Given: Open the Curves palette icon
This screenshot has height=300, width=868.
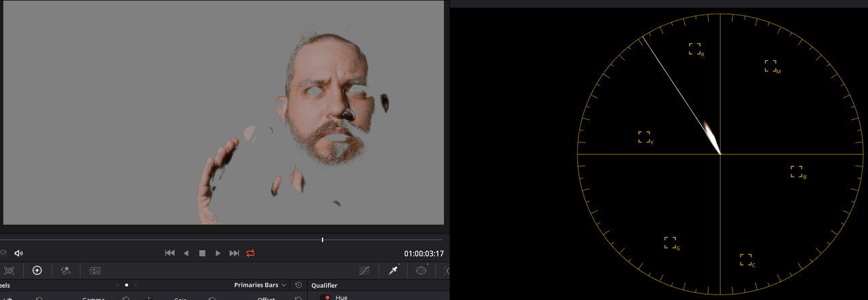Looking at the screenshot, I should click(x=364, y=270).
